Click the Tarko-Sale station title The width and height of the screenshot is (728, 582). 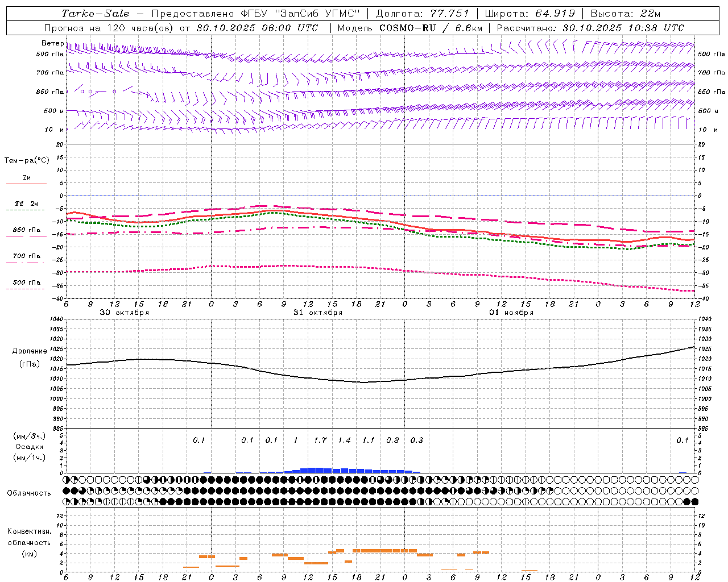click(96, 14)
